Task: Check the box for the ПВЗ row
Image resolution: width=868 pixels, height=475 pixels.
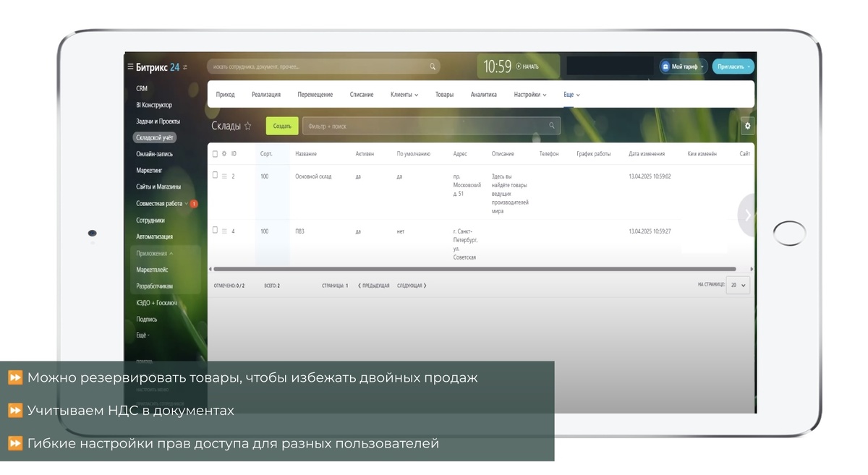Action: click(x=215, y=230)
